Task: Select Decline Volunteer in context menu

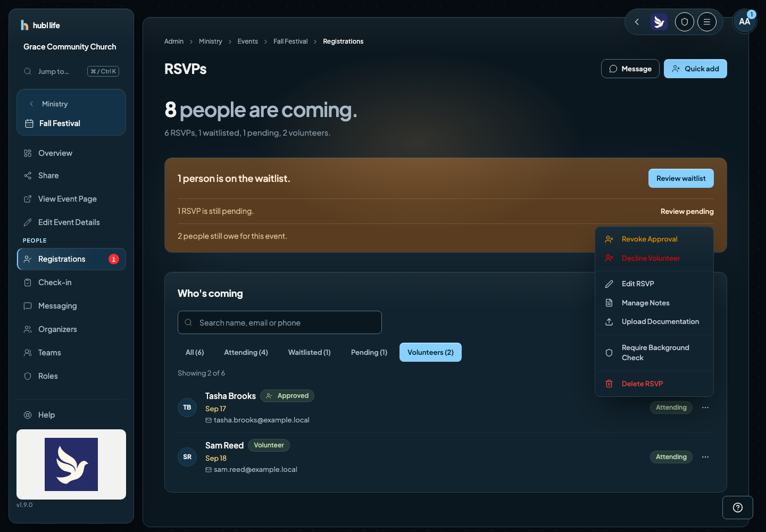Action: click(654, 259)
